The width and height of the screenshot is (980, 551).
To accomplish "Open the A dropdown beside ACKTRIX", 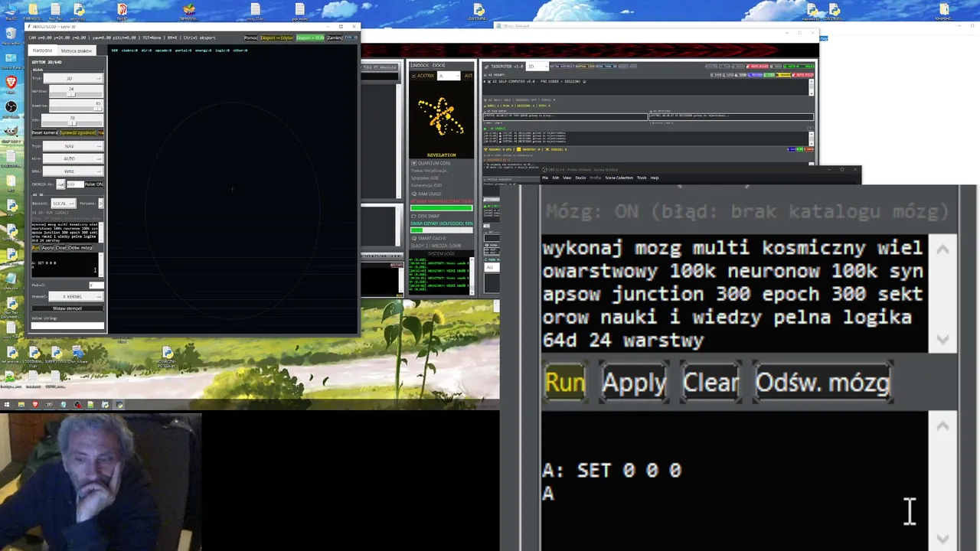I will [x=449, y=76].
